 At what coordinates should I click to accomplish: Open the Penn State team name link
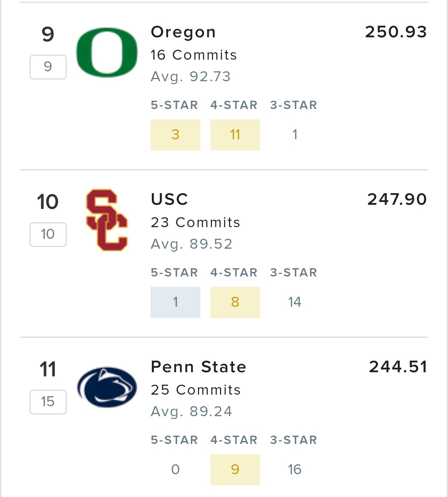199,367
